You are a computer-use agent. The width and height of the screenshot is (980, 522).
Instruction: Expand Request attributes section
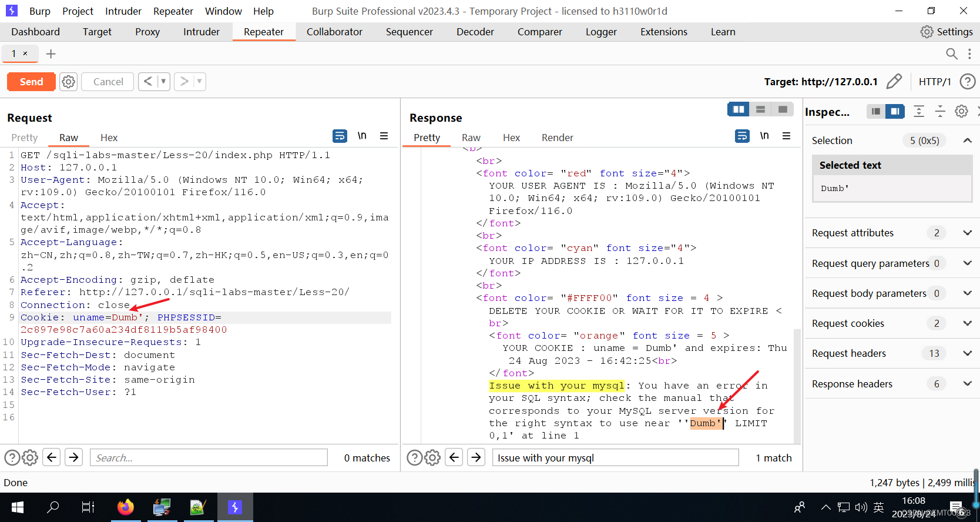coord(967,233)
